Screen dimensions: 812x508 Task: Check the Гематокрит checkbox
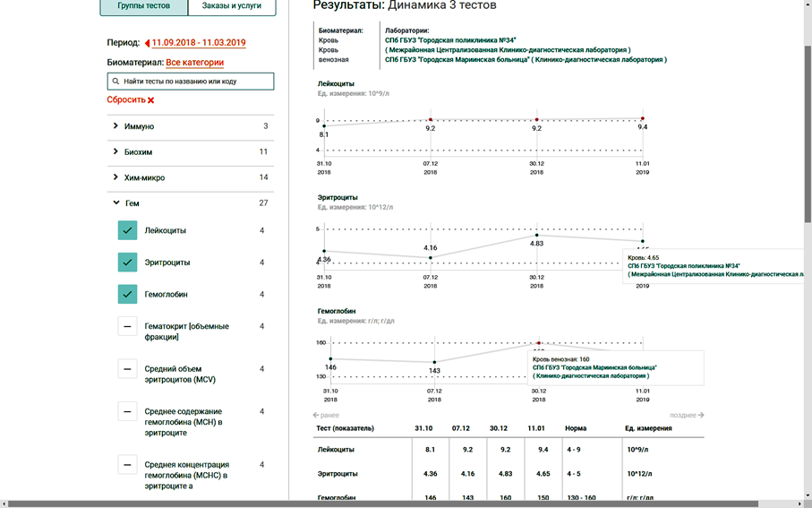click(x=127, y=326)
